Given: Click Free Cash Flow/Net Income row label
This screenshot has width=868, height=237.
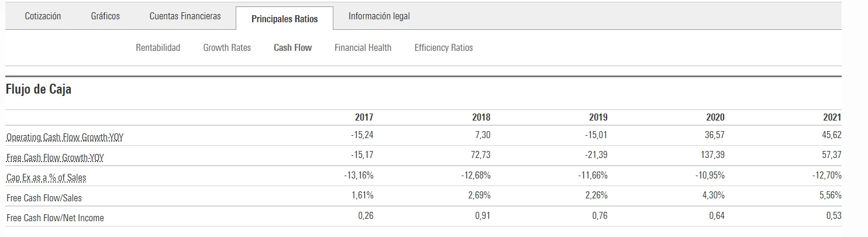Looking at the screenshot, I should 55,218.
